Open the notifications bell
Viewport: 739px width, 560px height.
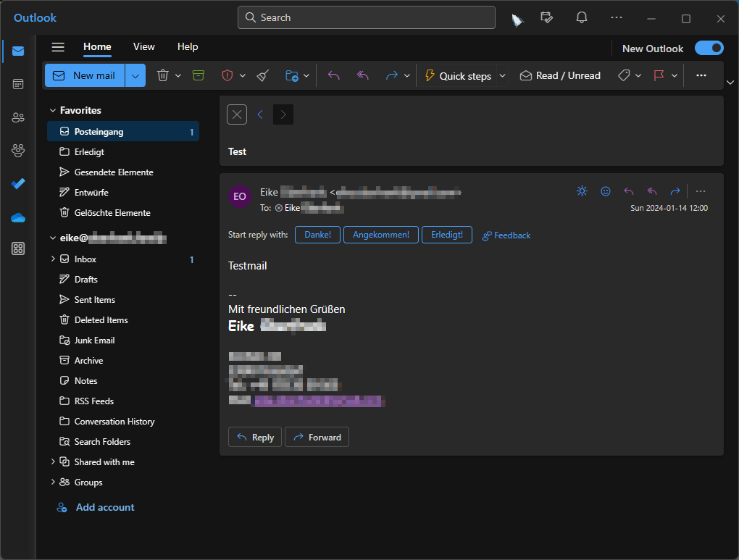tap(582, 18)
